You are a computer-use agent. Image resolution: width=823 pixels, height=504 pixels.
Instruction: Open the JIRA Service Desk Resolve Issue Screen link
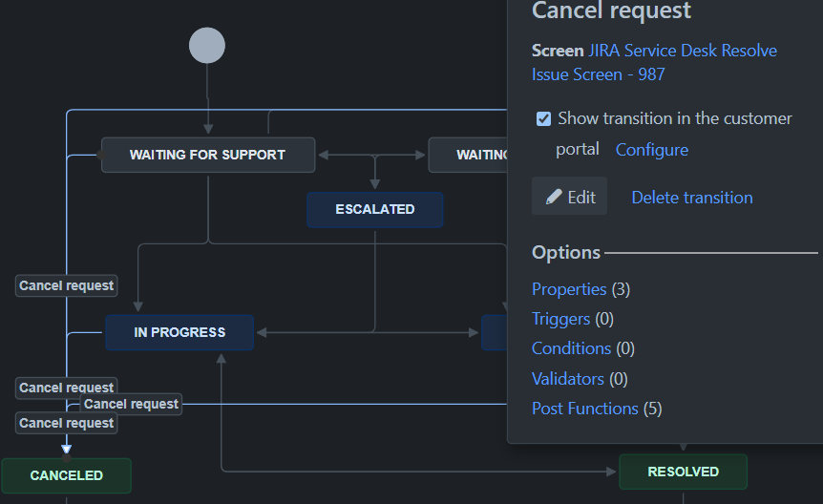click(x=654, y=62)
